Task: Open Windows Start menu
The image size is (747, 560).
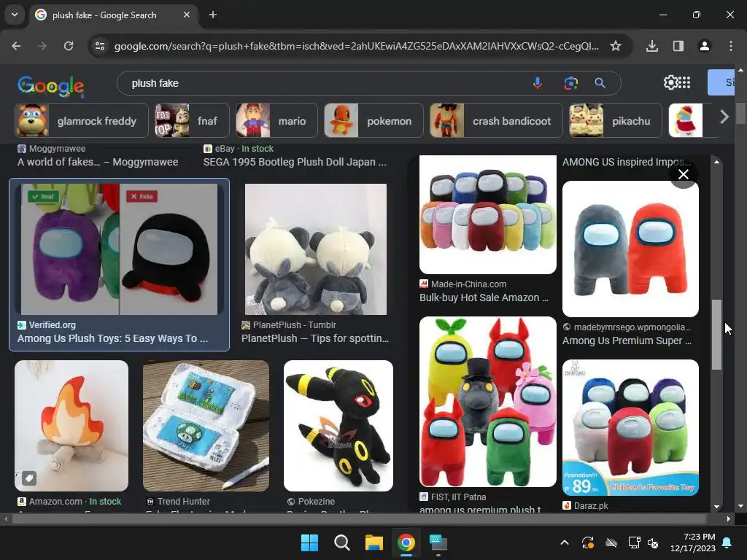Action: pos(309,542)
